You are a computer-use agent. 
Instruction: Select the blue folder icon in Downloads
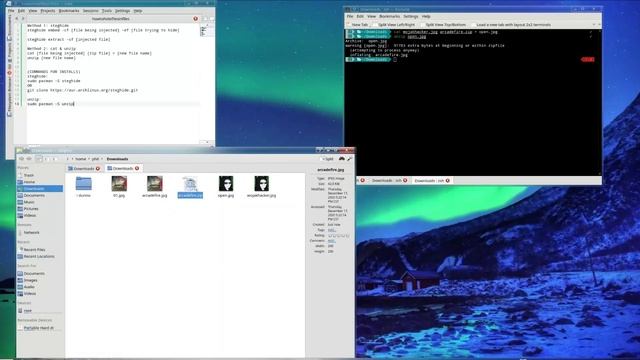tap(84, 184)
